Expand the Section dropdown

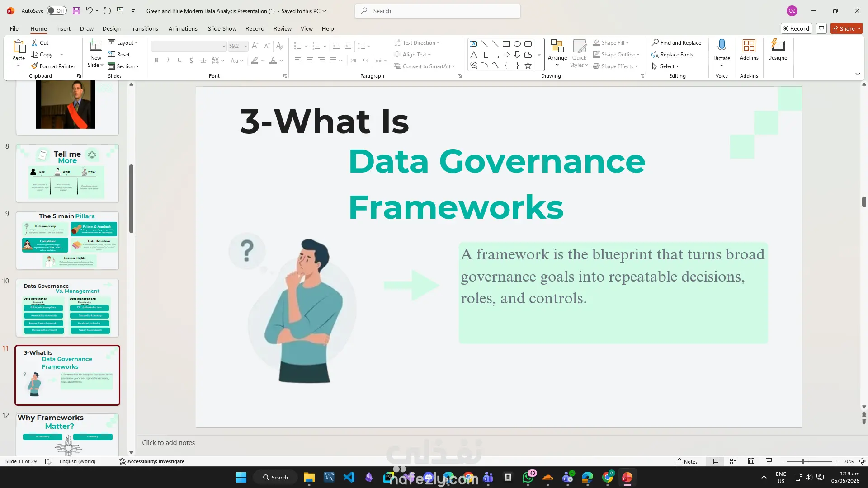123,66
